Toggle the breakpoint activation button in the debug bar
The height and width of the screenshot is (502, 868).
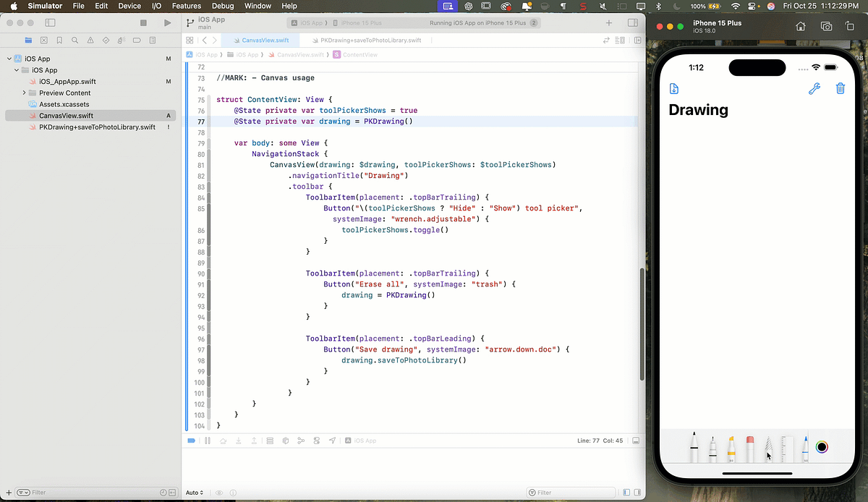191,440
